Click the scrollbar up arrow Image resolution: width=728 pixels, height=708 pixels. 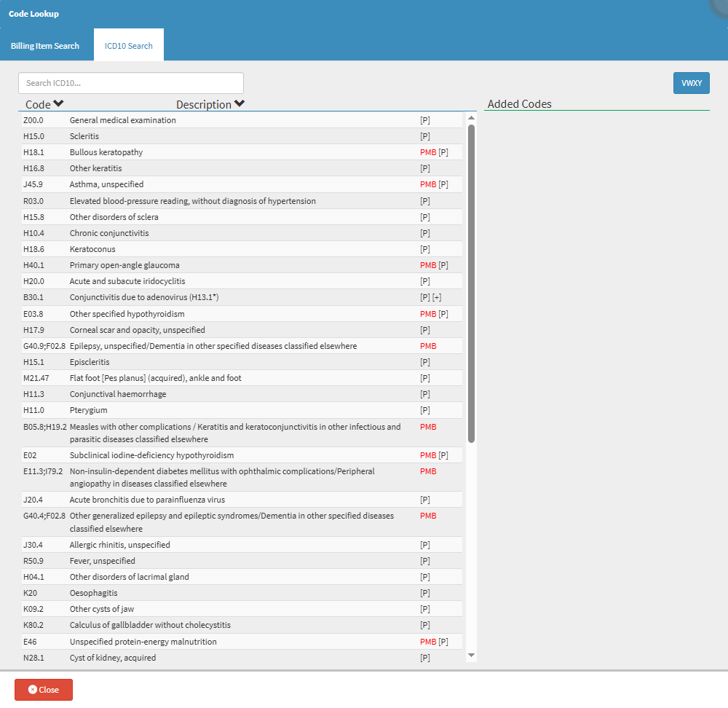(471, 118)
